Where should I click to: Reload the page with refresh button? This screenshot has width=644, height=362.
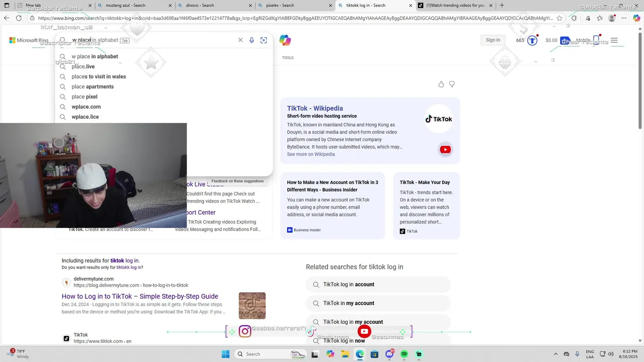[19, 18]
